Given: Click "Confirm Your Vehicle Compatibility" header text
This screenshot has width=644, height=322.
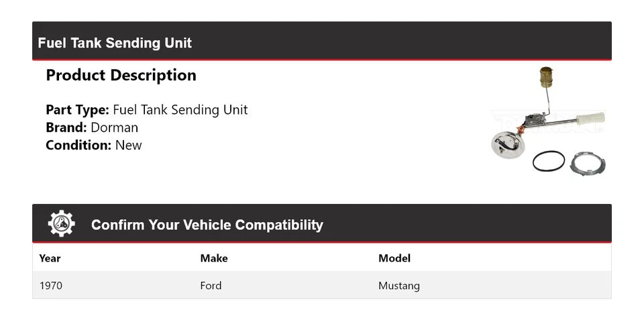Looking at the screenshot, I should [x=207, y=225].
